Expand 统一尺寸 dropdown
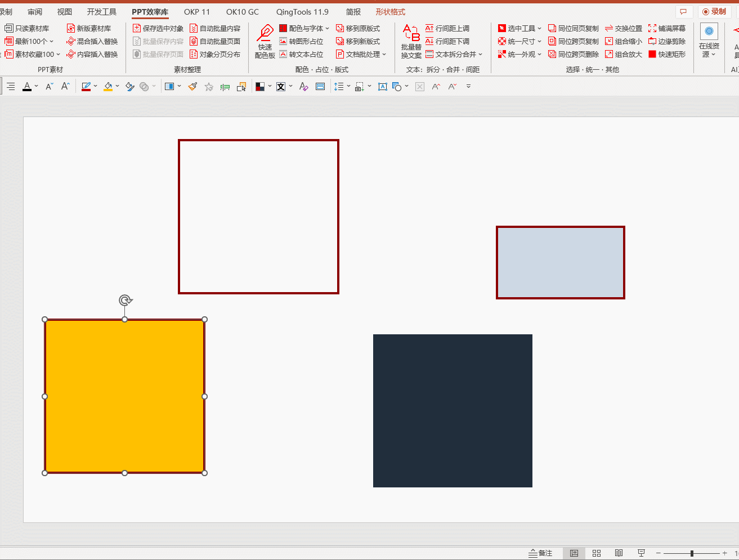 [539, 41]
